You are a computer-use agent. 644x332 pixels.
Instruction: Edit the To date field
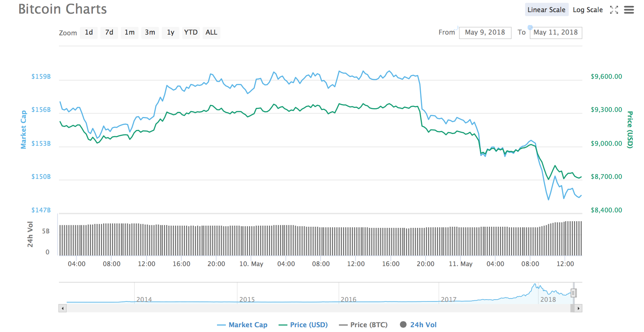(556, 32)
